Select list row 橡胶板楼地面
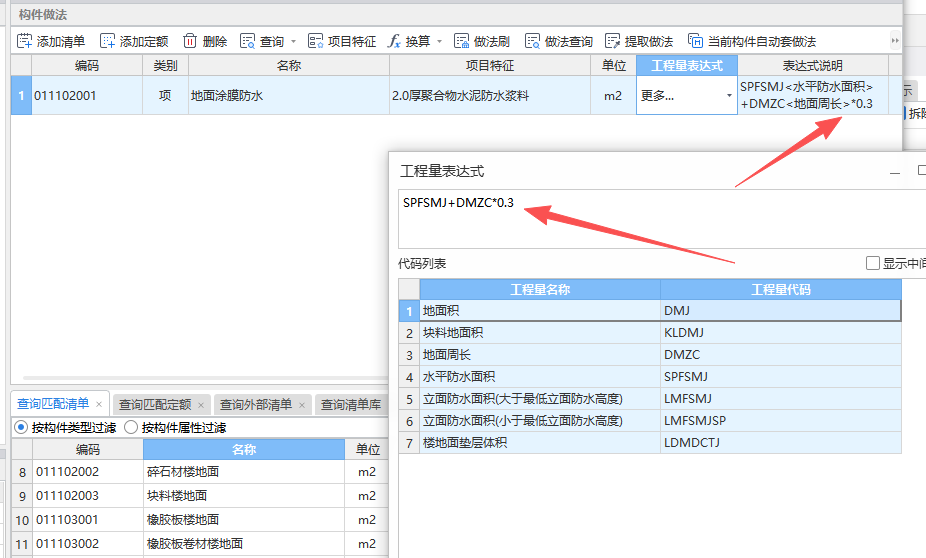This screenshot has width=926, height=558. point(200,520)
